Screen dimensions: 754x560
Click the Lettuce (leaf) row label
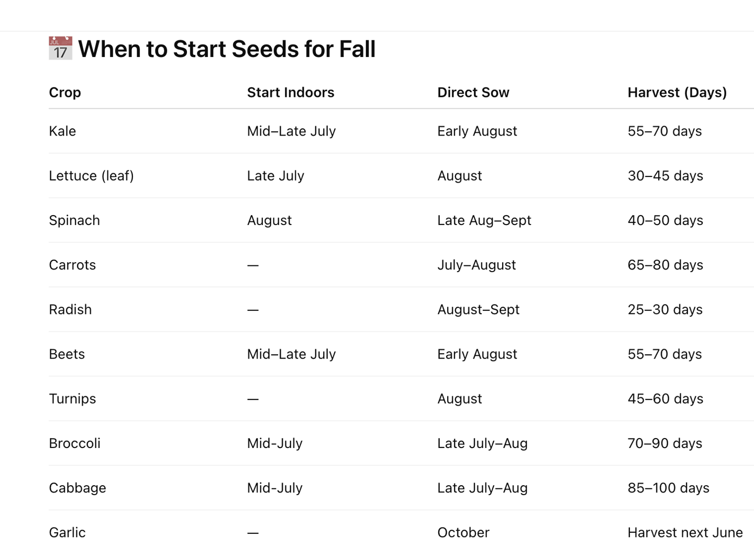pos(91,176)
